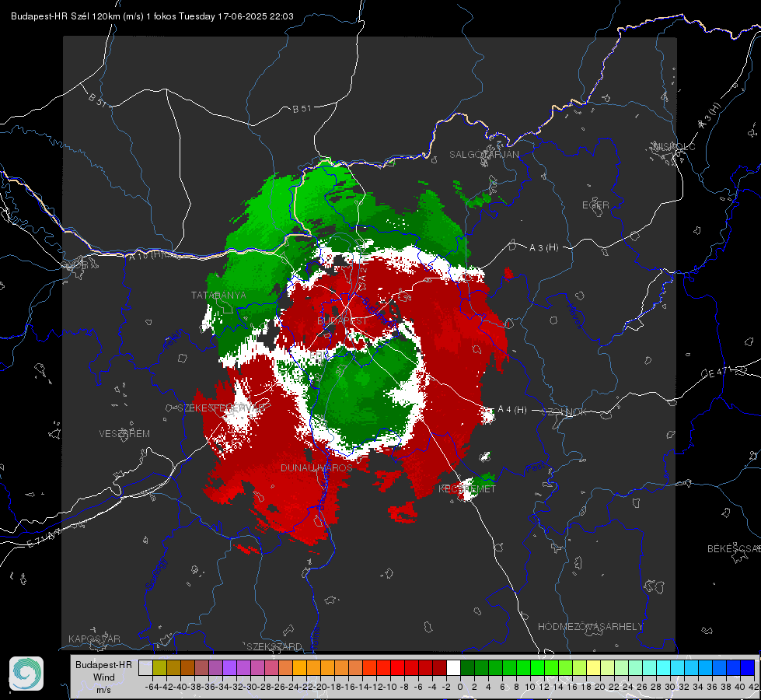Click the SZEKSZÁRD city label
Screen dimensions: 761x700
point(274,646)
